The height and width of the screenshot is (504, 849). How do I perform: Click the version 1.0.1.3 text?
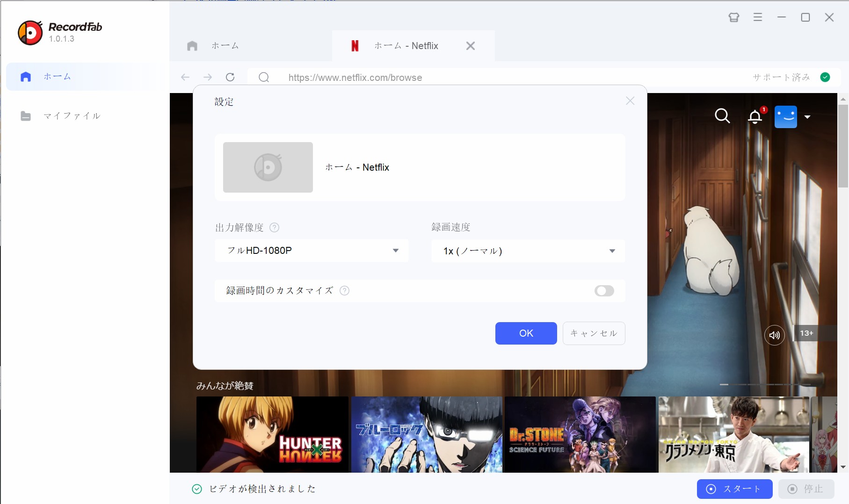coord(62,39)
